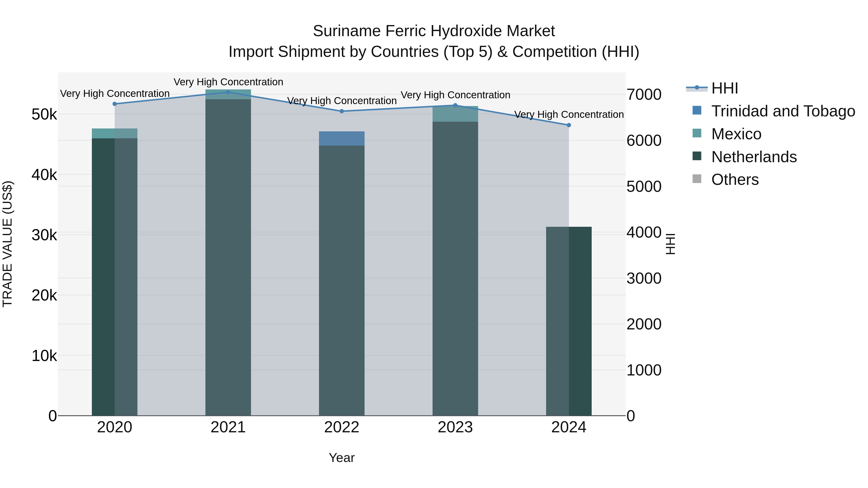Click the Import Shipment by Countries subtitle

click(x=434, y=52)
